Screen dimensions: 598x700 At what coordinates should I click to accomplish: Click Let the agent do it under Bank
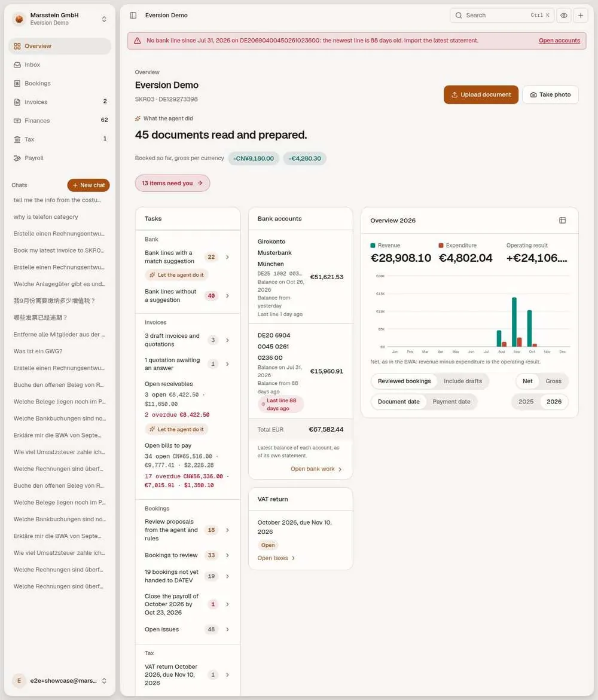click(176, 275)
